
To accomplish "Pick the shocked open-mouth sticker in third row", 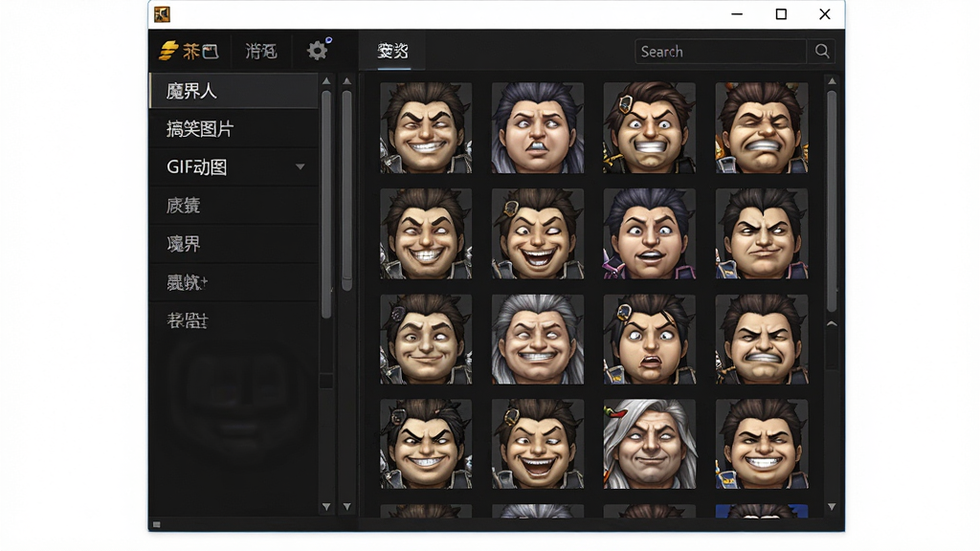I will 650,340.
